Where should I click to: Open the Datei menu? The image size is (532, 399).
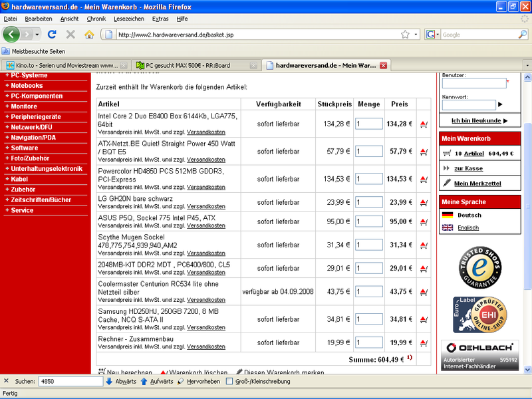pyautogui.click(x=10, y=19)
